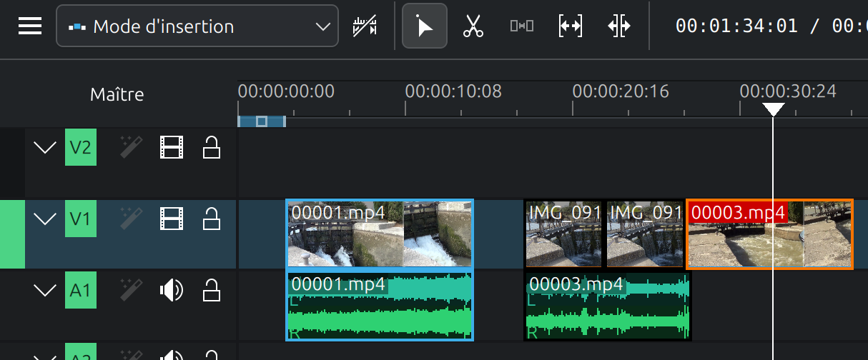Activate the ripple tool icon
Image resolution: width=868 pixels, height=360 pixels.
pyautogui.click(x=618, y=26)
